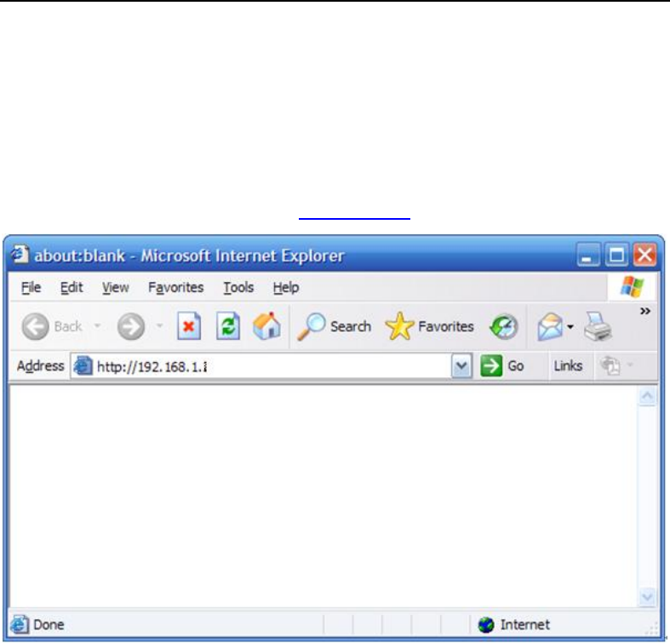
Task: Stop loading with the red X icon
Action: (189, 327)
